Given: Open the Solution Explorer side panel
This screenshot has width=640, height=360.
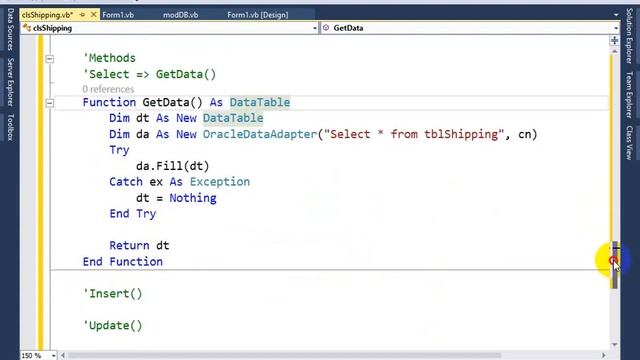Looking at the screenshot, I should [629, 36].
